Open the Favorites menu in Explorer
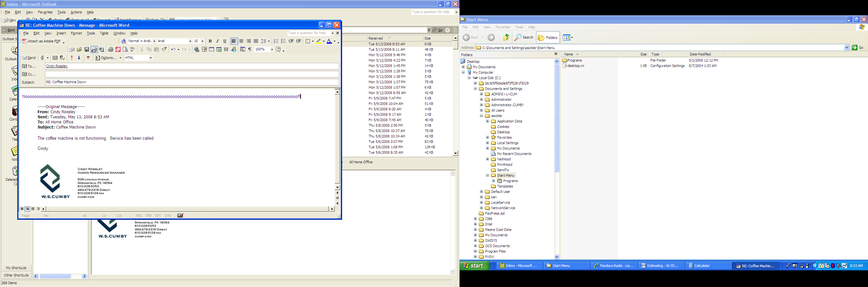This screenshot has width=868, height=287. coord(502,27)
